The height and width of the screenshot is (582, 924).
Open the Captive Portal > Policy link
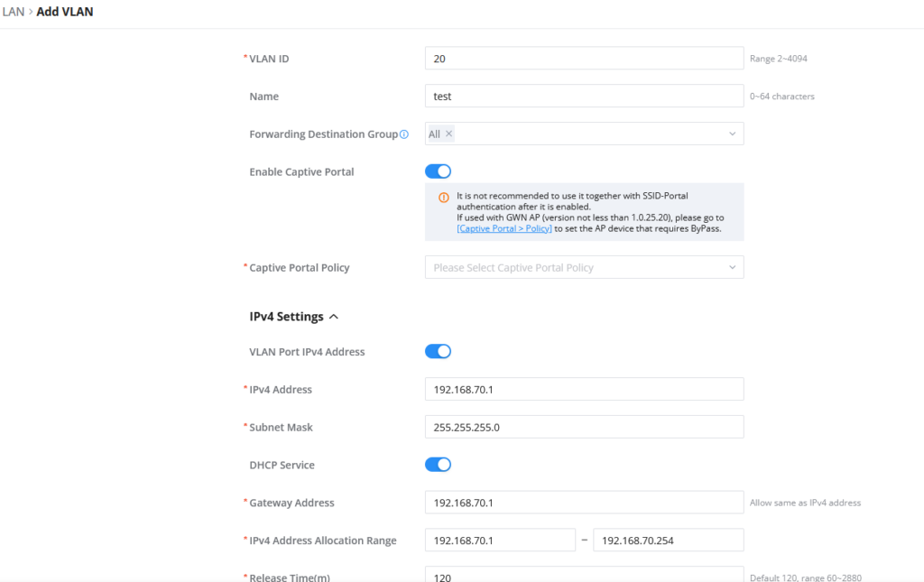pos(504,228)
